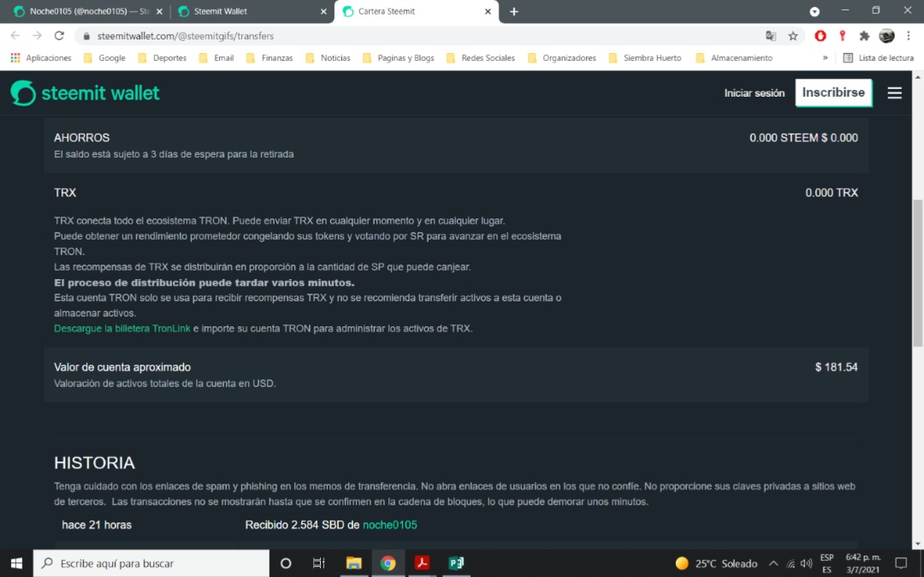
Task: Open Cortana circle icon
Action: (x=286, y=563)
